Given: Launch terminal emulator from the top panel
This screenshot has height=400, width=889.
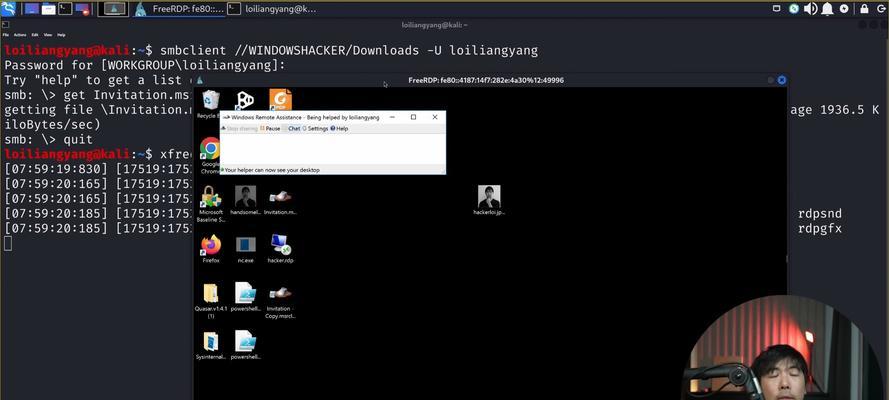Looking at the screenshot, I should [65, 9].
